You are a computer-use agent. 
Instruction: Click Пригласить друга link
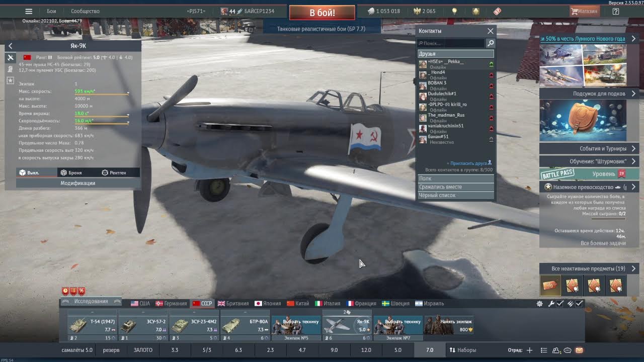tap(469, 163)
